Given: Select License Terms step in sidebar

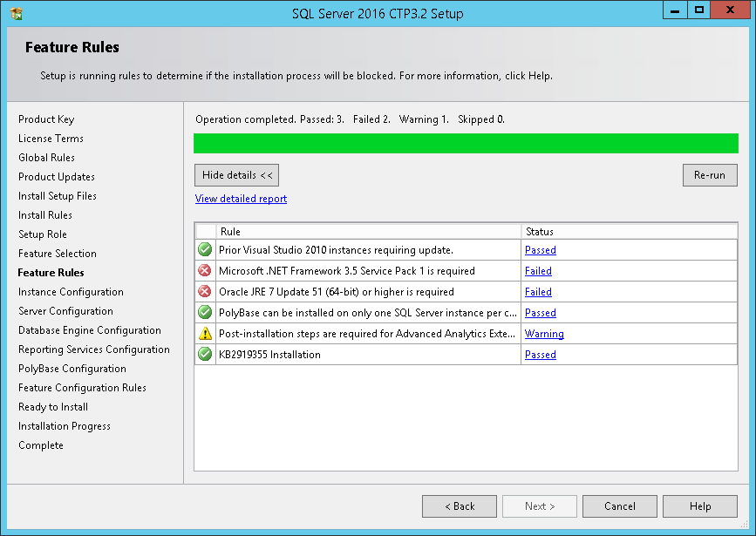Looking at the screenshot, I should (51, 139).
